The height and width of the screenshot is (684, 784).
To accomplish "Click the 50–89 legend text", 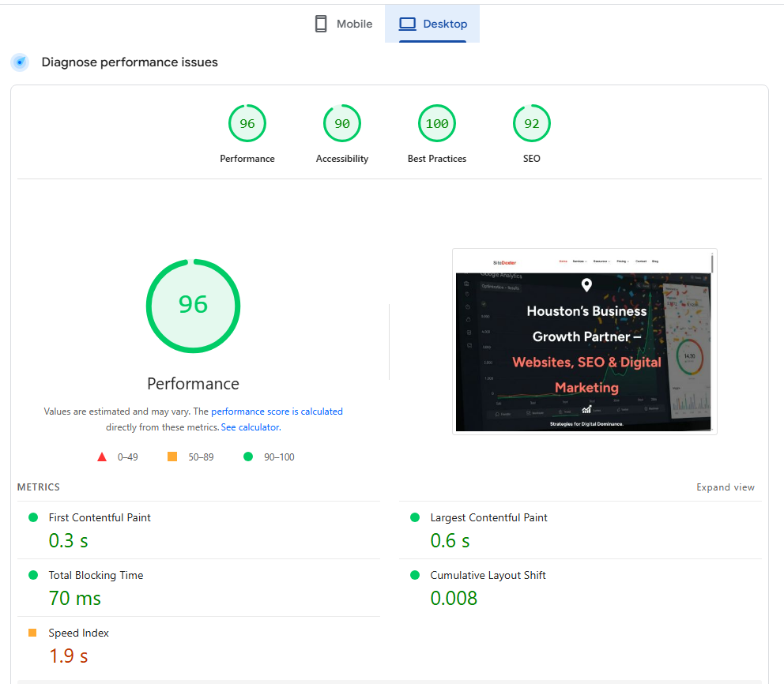I will tap(201, 457).
